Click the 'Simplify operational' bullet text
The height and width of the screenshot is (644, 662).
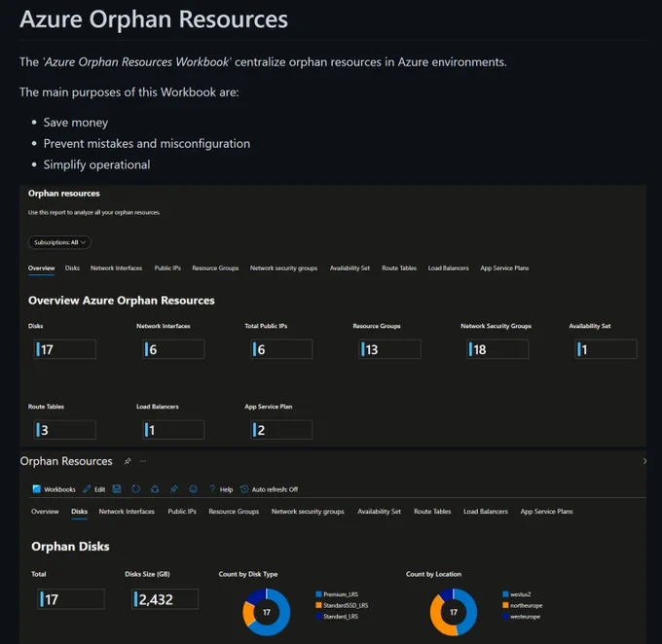[x=96, y=164]
